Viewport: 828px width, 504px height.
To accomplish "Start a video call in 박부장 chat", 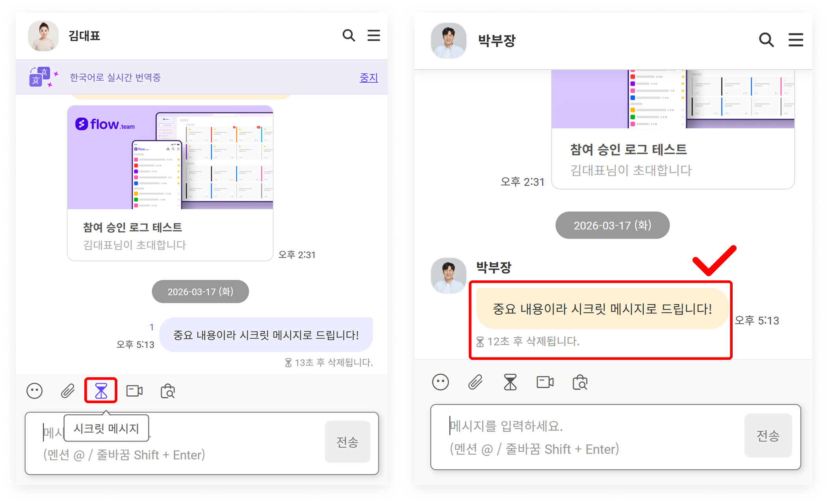I will pyautogui.click(x=545, y=382).
